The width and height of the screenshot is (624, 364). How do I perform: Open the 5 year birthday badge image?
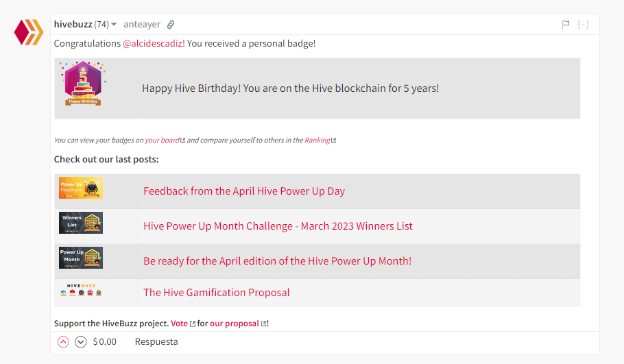click(83, 84)
